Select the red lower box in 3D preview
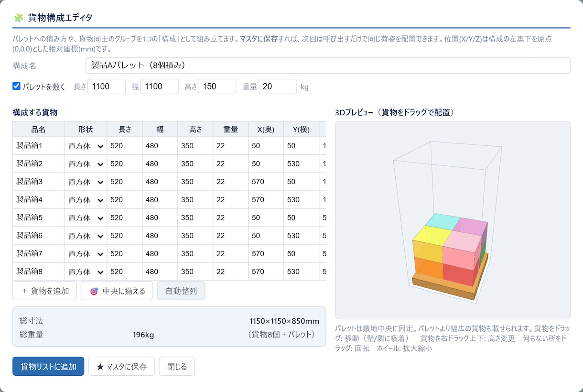Image resolution: width=583 pixels, height=392 pixels. (x=460, y=275)
